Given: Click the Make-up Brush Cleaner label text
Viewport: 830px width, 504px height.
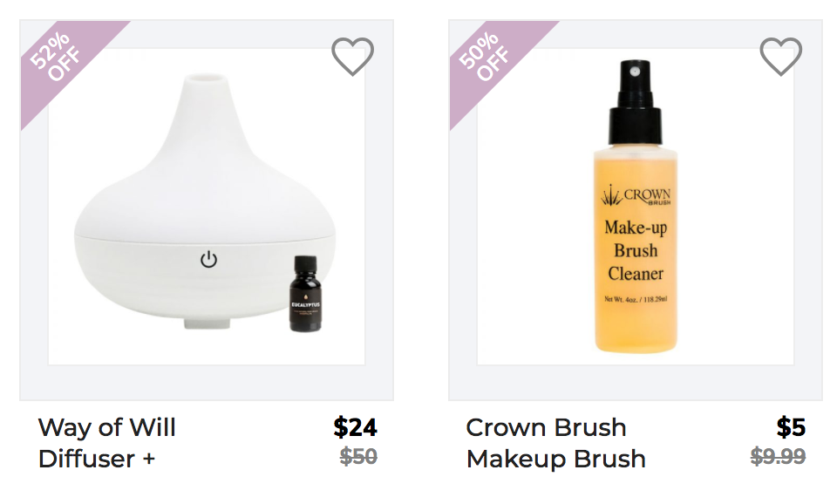Looking at the screenshot, I should [636, 250].
